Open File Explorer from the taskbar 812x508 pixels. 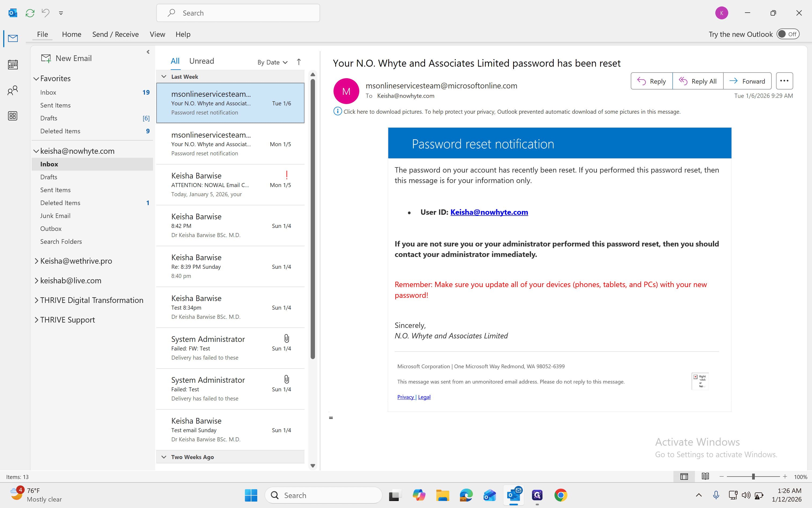(443, 495)
